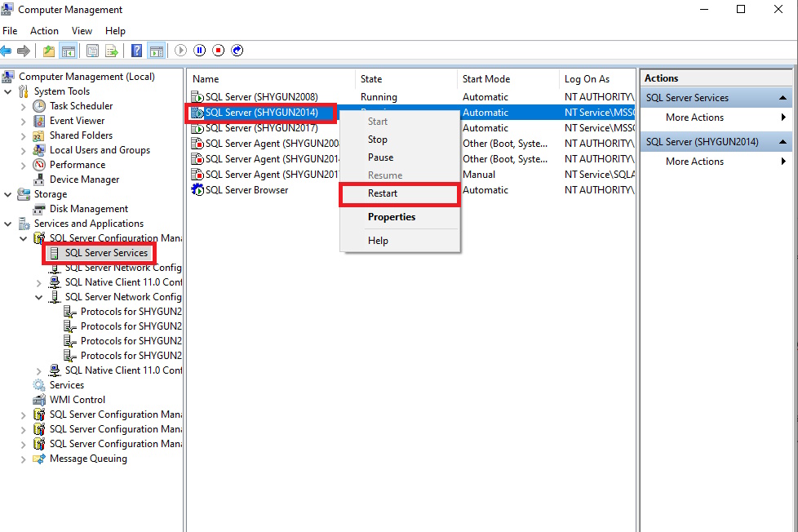Choose Help from the context menu
The width and height of the screenshot is (798, 532).
(x=400, y=240)
